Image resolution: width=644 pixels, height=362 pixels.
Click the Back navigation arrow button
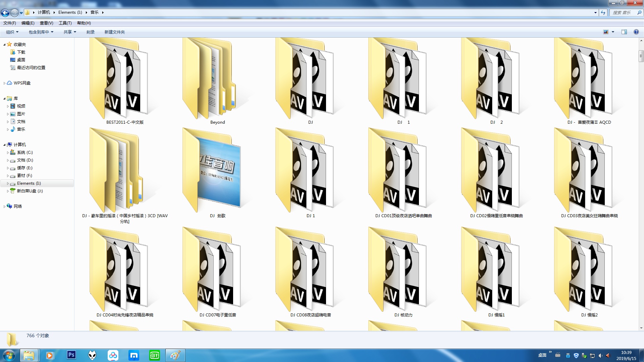(x=5, y=13)
